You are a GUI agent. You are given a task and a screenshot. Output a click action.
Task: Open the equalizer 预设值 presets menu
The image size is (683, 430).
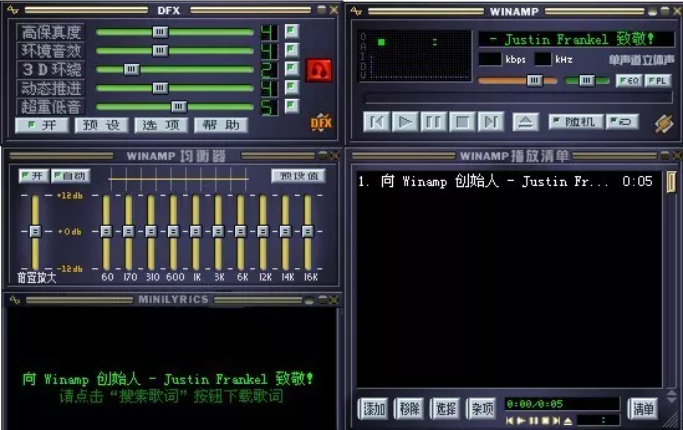(x=298, y=176)
